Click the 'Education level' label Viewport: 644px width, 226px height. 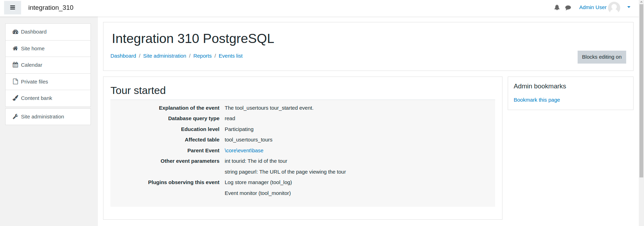(200, 129)
